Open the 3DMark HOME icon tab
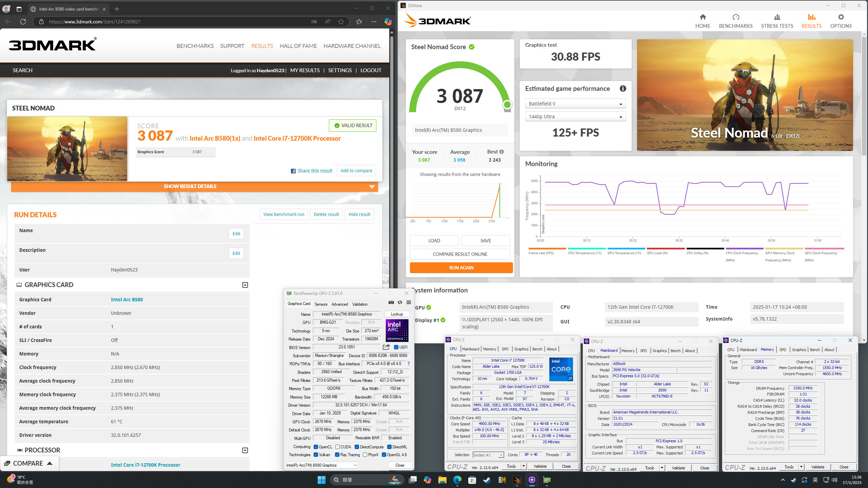This screenshot has height=488, width=868. (703, 17)
